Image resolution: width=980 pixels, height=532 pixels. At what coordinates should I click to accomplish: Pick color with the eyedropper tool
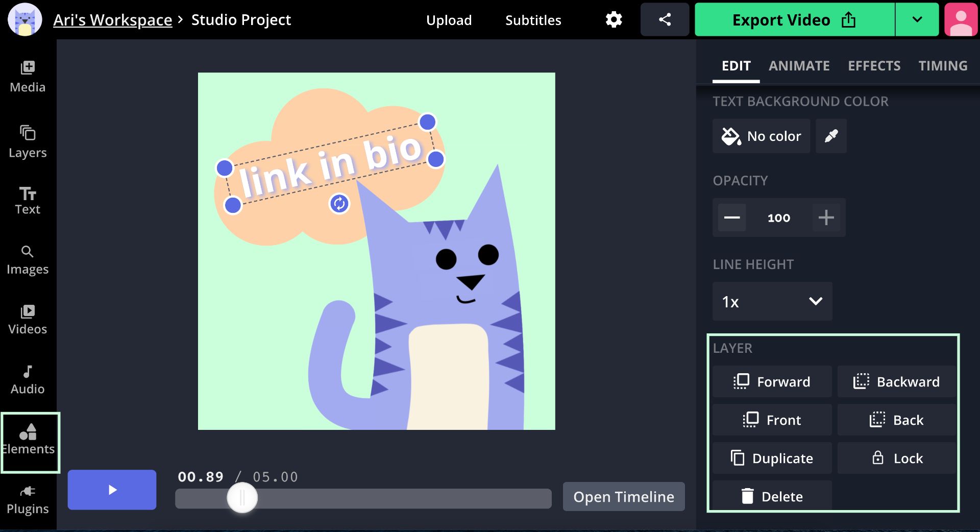click(831, 136)
